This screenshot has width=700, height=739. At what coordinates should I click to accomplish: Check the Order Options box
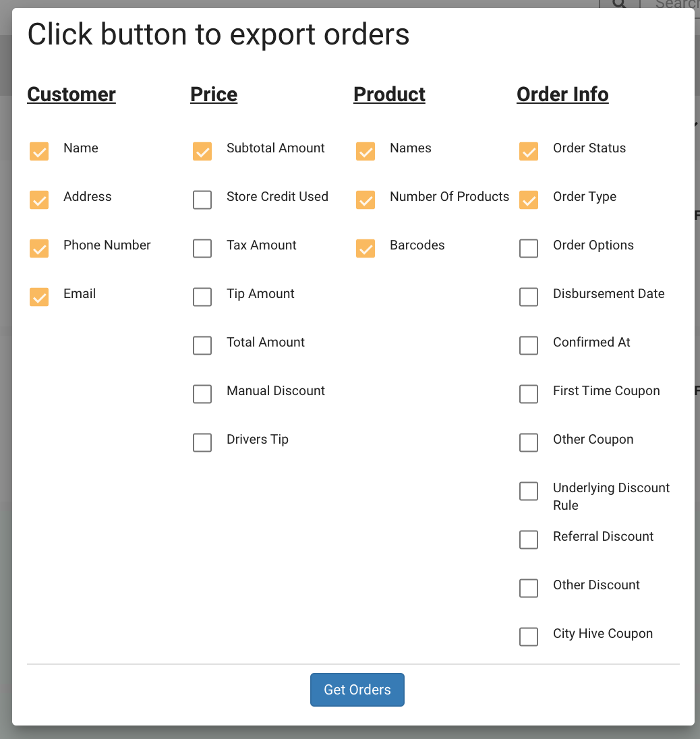[x=529, y=248]
